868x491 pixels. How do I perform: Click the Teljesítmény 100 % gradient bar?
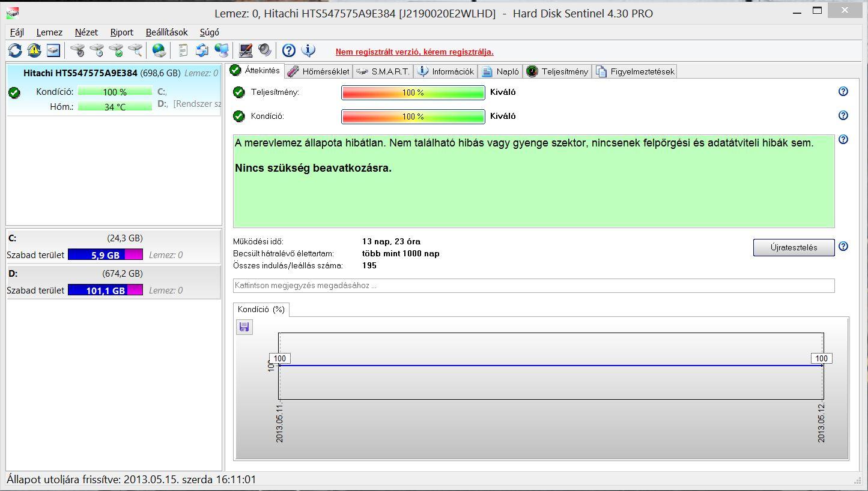click(x=413, y=92)
